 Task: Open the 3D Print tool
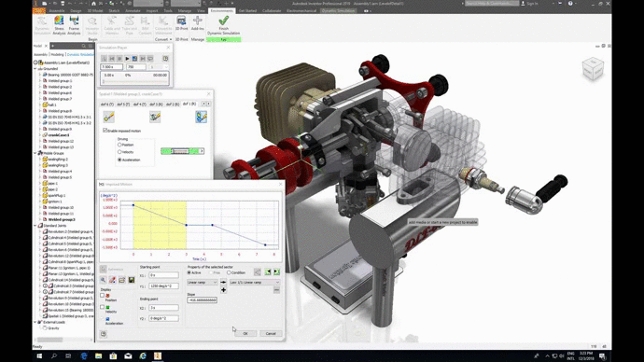[181, 23]
